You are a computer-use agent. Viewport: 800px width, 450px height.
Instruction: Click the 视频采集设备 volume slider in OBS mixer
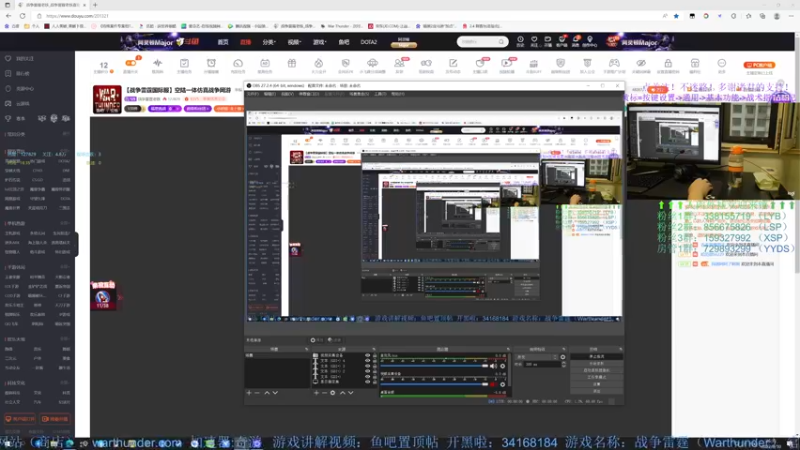tap(434, 384)
